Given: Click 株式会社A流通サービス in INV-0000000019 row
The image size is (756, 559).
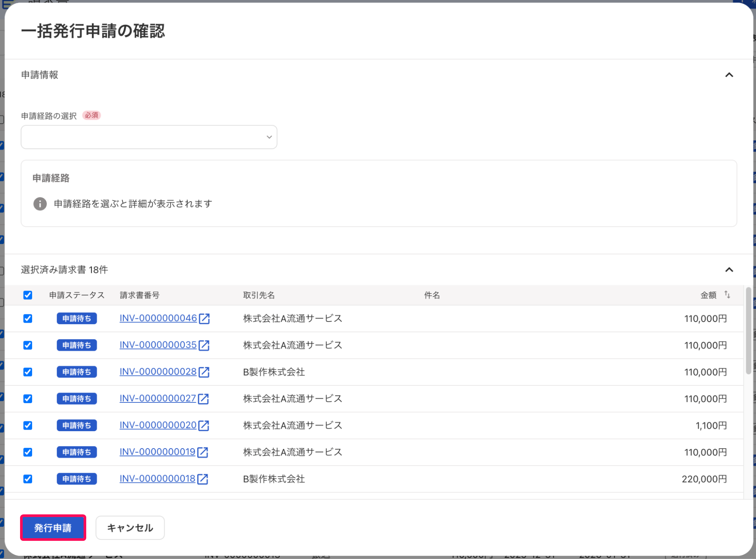Looking at the screenshot, I should (292, 452).
